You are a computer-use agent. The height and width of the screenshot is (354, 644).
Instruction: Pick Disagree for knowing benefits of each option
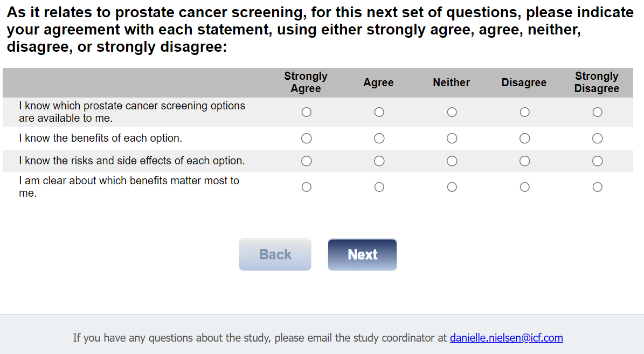524,138
